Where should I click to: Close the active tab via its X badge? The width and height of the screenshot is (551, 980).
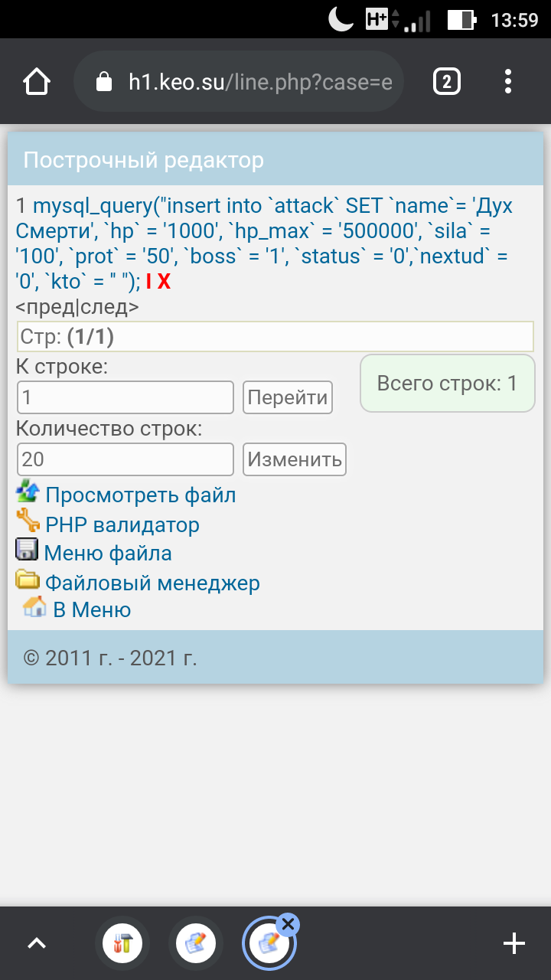[x=288, y=925]
